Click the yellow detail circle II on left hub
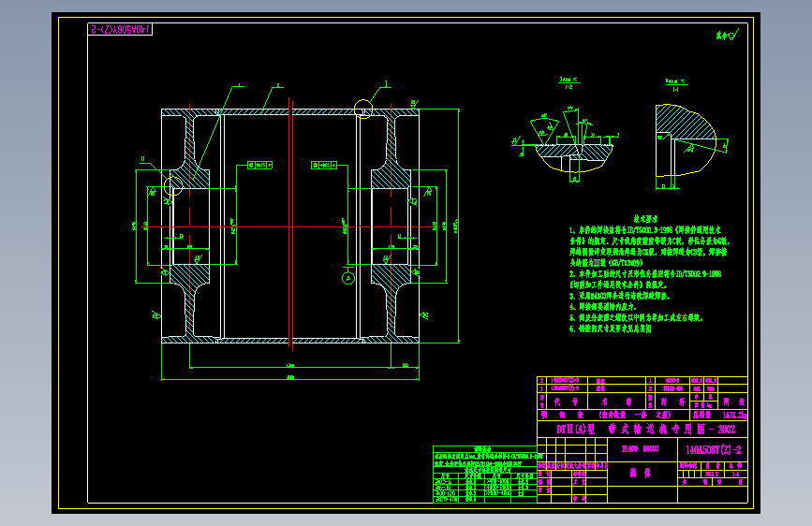The height and width of the screenshot is (526, 812). point(173,186)
